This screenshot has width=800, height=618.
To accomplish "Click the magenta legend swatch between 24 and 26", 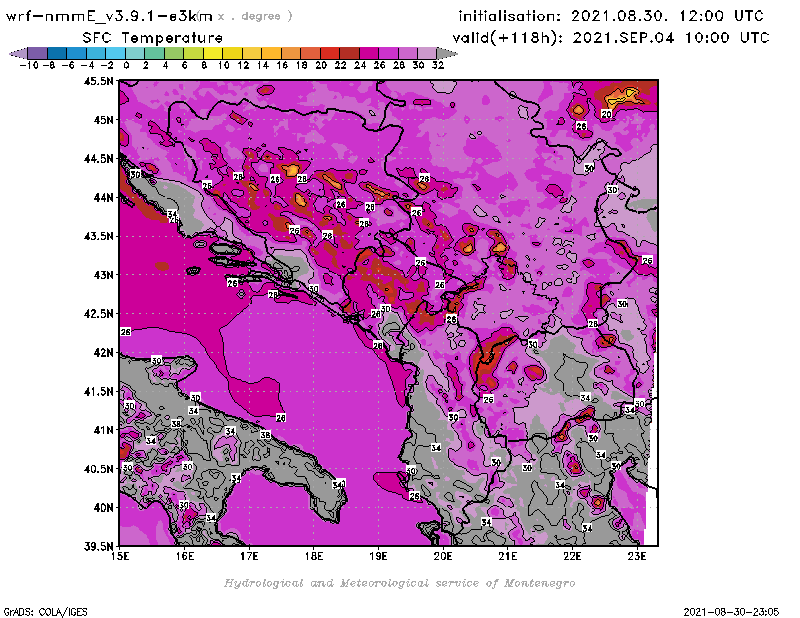I will 368,53.
